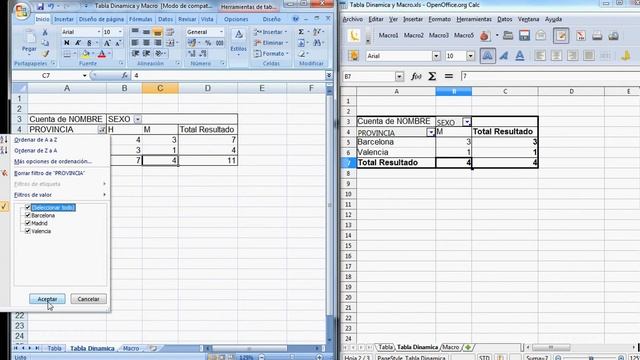The height and width of the screenshot is (360, 640).
Task: Click OpenOffice Sum sigma icon
Action: tap(432, 76)
